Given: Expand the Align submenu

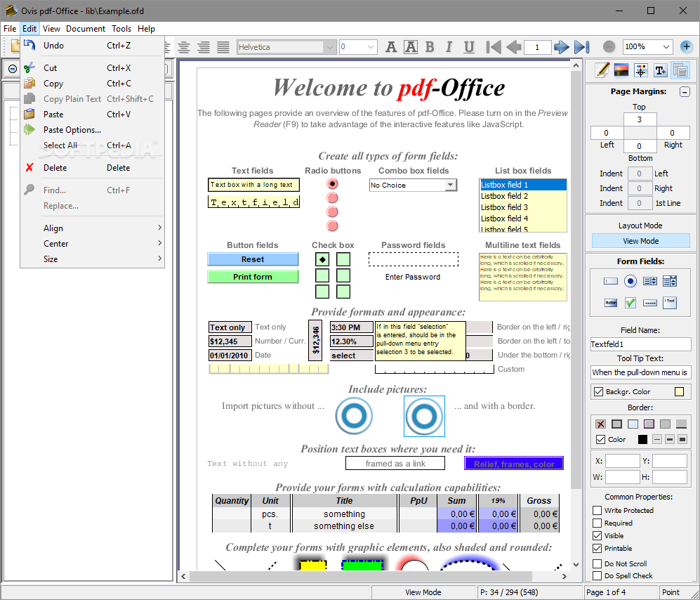Looking at the screenshot, I should (93, 228).
